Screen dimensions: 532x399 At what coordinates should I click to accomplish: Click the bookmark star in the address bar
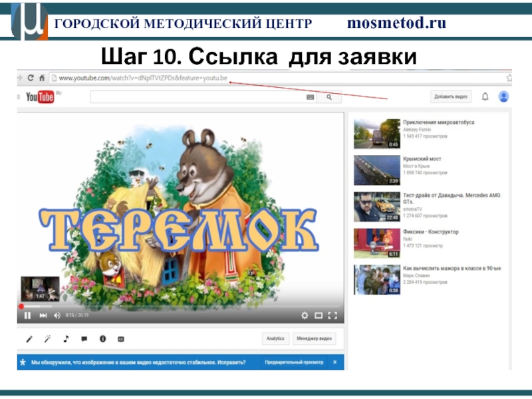point(509,78)
